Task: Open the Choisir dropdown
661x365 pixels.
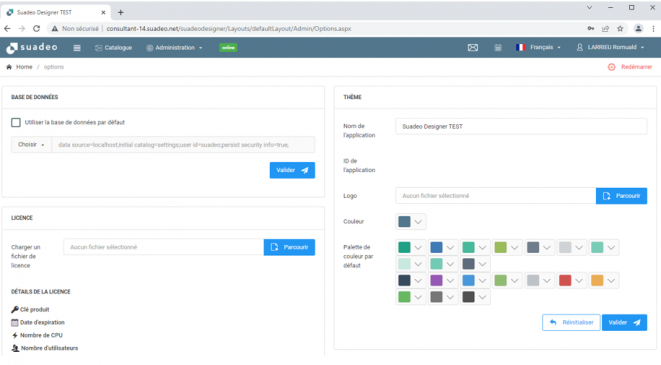Action: pos(31,145)
